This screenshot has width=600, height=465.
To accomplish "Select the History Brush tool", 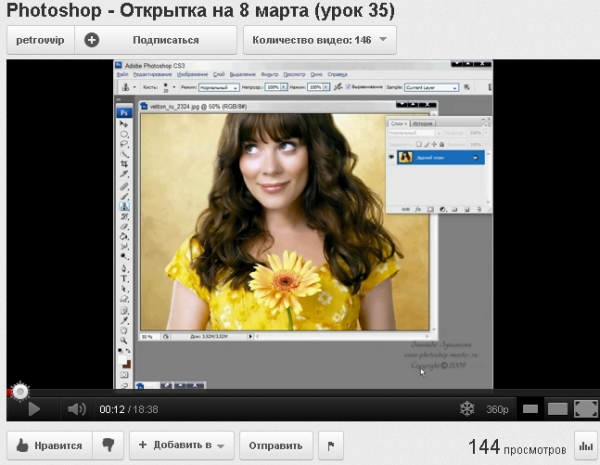I will (124, 217).
